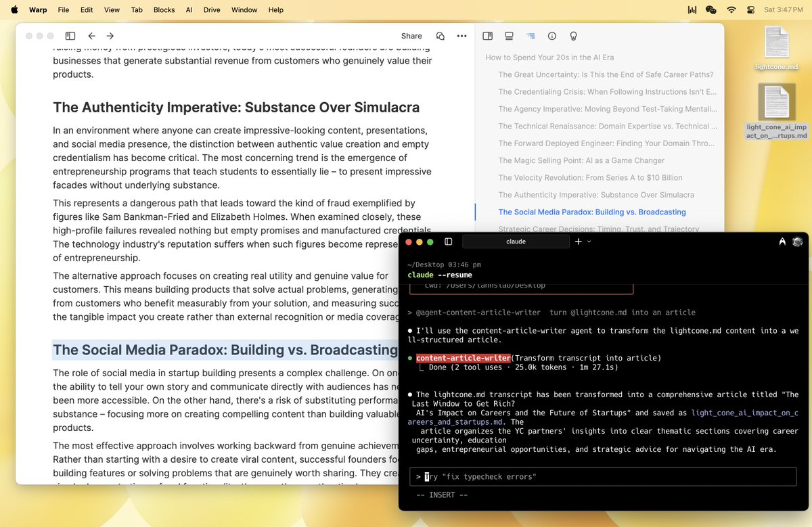
Task: Click the claude --resume command in Warp
Action: click(x=440, y=275)
